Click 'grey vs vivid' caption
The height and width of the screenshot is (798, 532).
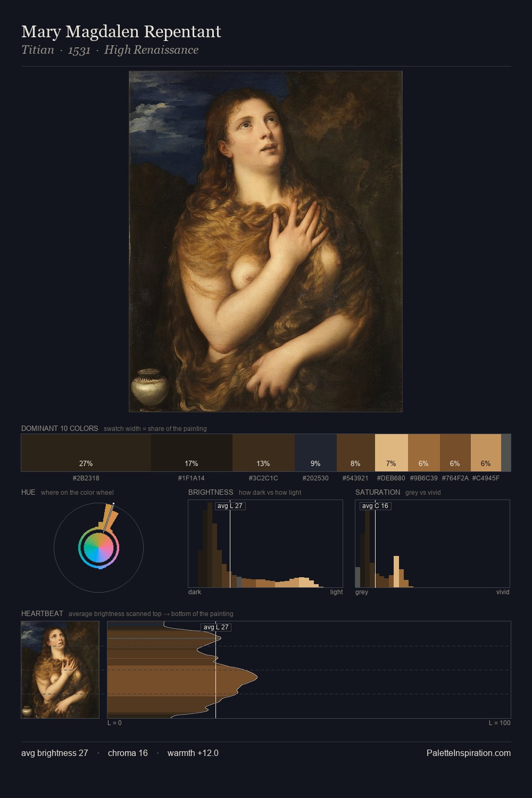[423, 492]
